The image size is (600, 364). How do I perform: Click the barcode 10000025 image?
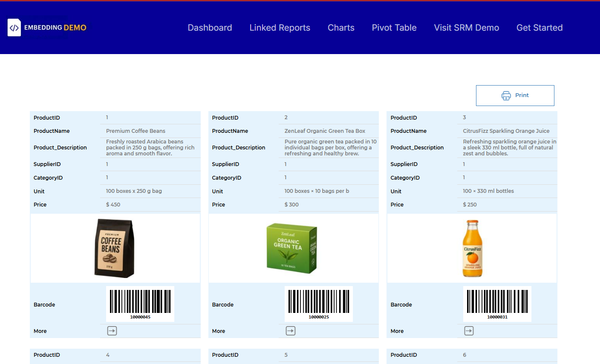pos(318,304)
